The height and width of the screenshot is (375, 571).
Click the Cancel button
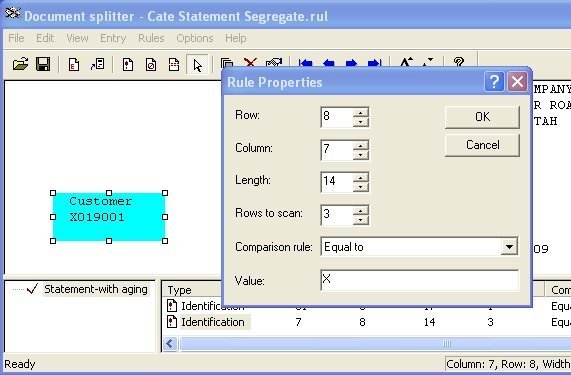pos(482,145)
